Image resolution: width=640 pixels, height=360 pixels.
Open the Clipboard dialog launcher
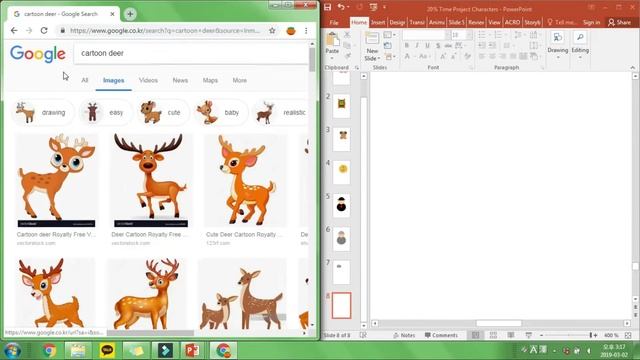pyautogui.click(x=356, y=68)
